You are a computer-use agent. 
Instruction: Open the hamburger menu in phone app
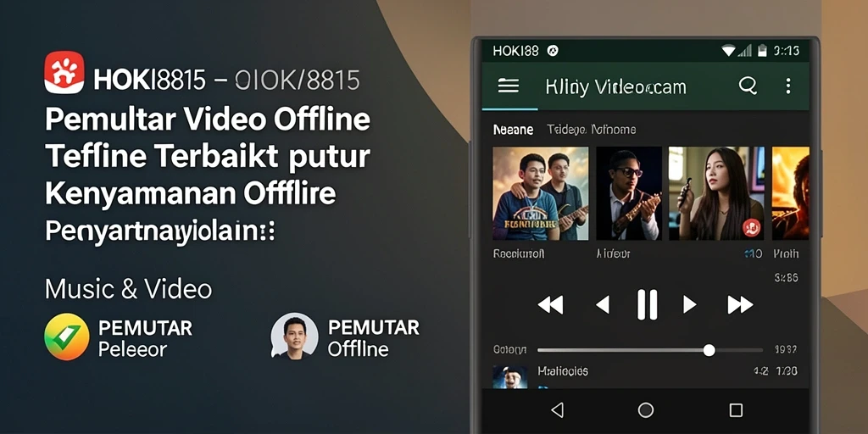tap(509, 86)
